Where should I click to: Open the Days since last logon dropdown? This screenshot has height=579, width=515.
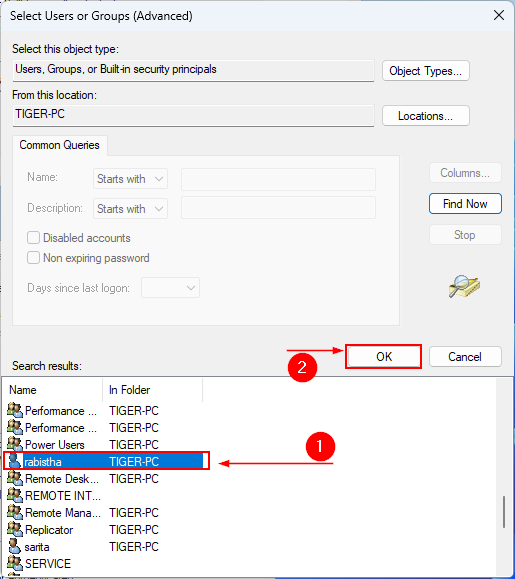click(x=170, y=288)
